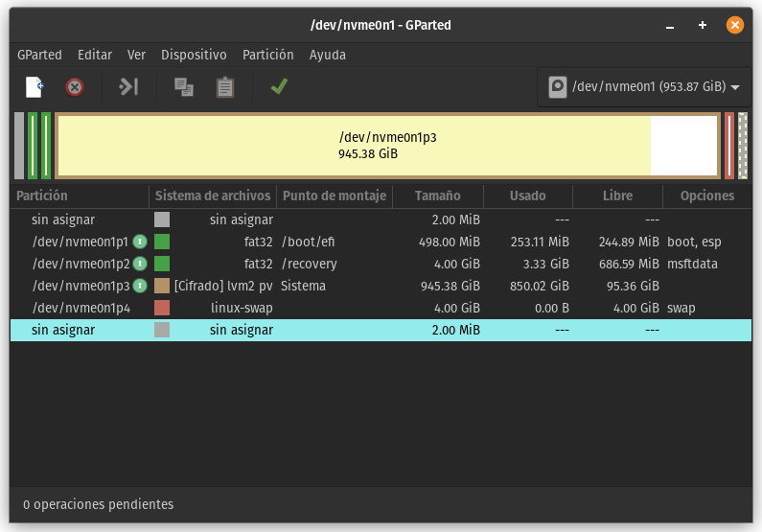762x532 pixels.
Task: Close GParted with the orange X button
Action: click(x=735, y=25)
